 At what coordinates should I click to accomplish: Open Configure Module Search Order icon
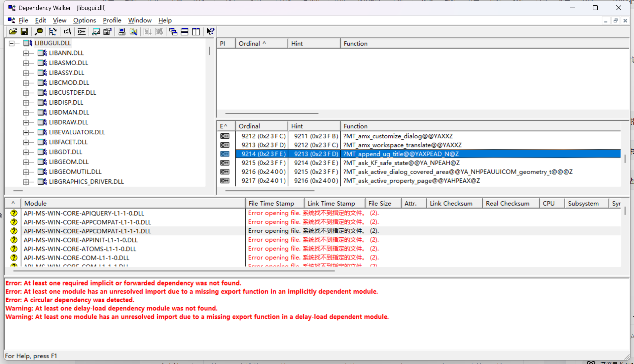point(133,32)
